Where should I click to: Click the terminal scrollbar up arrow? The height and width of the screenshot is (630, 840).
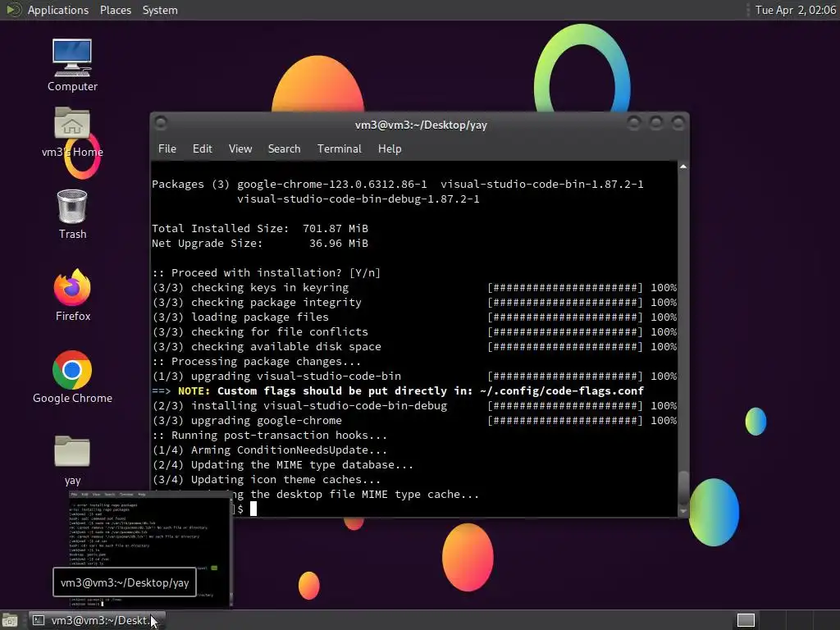tap(683, 167)
